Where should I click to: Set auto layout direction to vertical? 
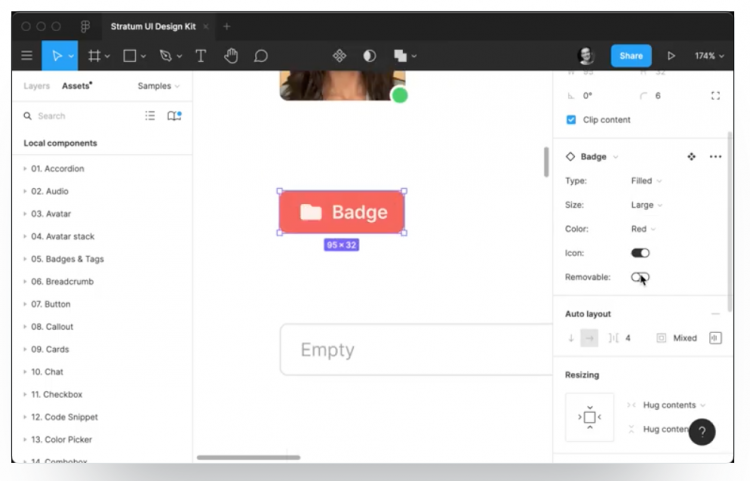pos(571,338)
